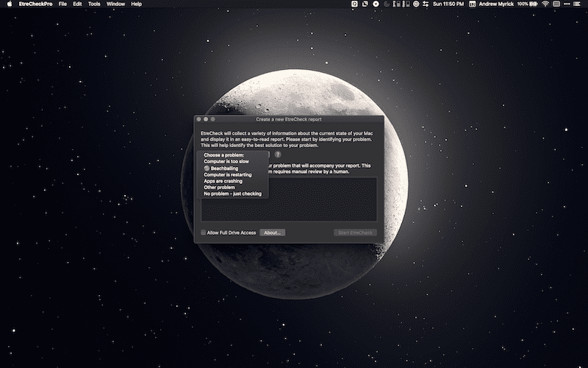Click the help question mark button
This screenshot has height=368, width=588.
click(x=278, y=155)
